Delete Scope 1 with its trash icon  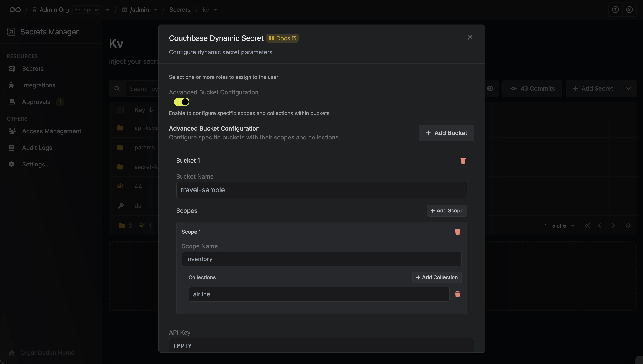click(x=457, y=232)
